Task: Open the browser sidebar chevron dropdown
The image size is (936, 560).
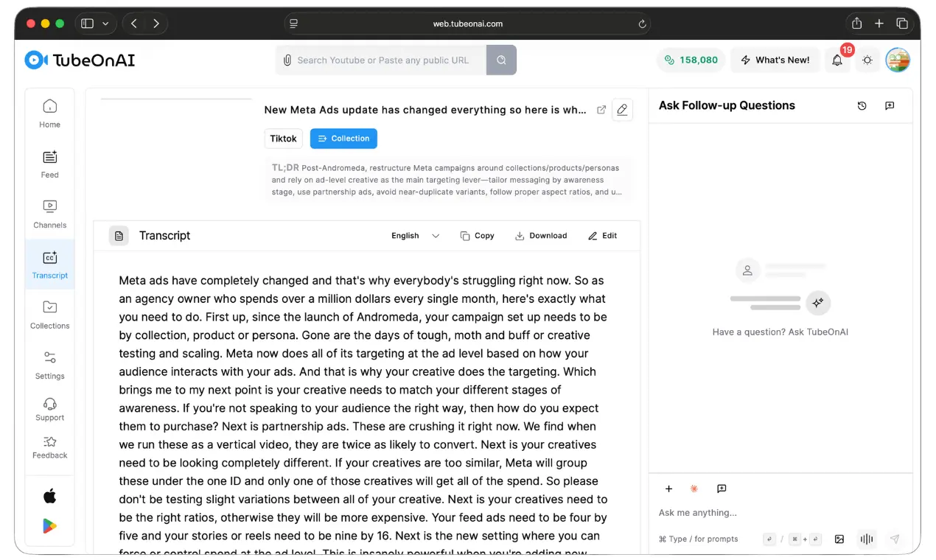Action: pos(105,24)
